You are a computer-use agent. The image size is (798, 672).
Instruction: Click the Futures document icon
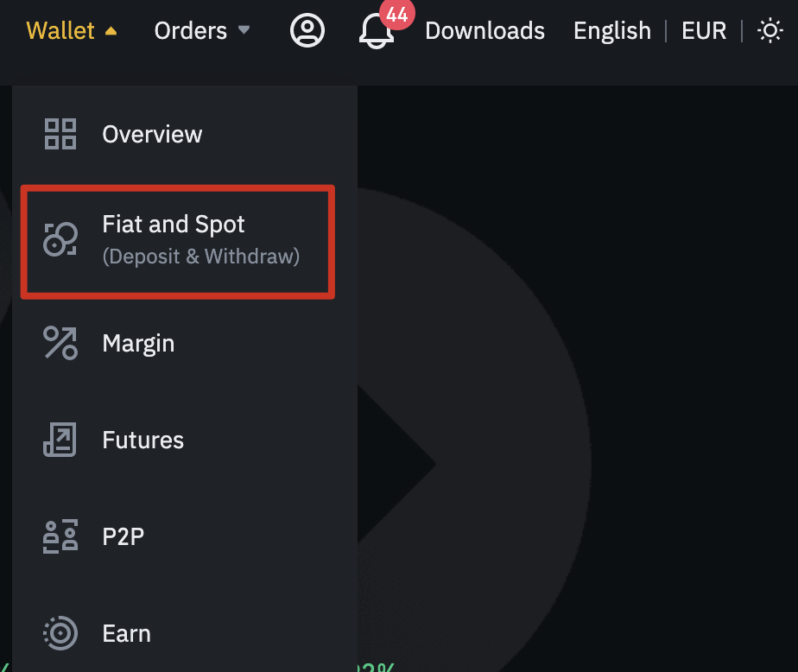pyautogui.click(x=60, y=440)
